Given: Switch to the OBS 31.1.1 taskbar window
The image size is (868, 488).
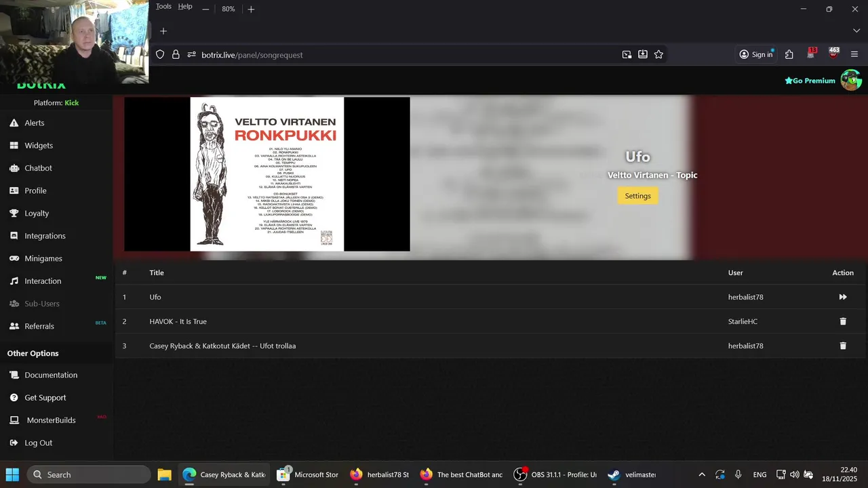Looking at the screenshot, I should point(555,474).
